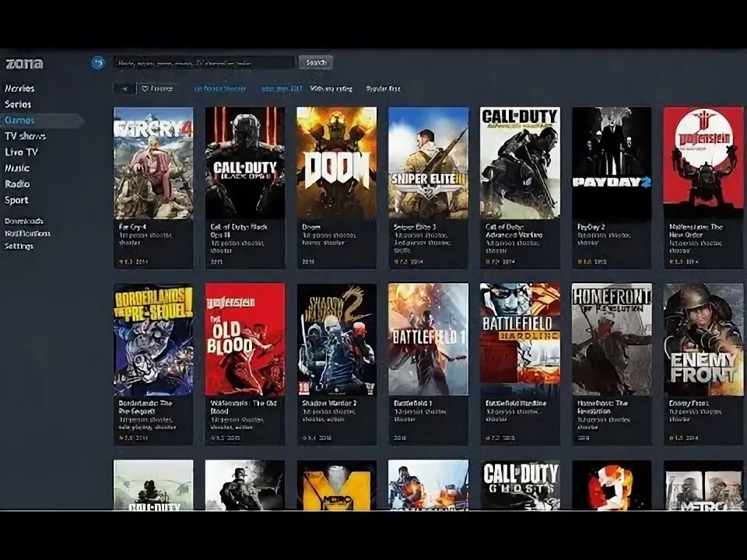Open the Radio section
The height and width of the screenshot is (560, 747).
[x=17, y=184]
